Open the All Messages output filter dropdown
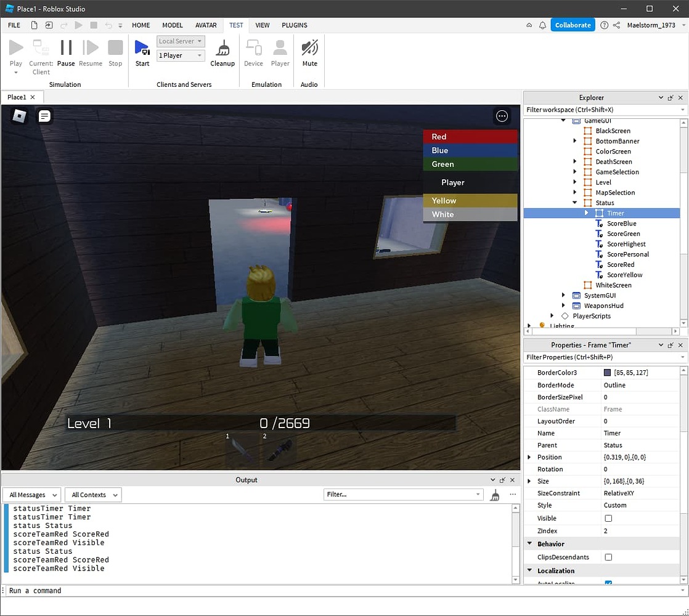The width and height of the screenshot is (689, 616). pyautogui.click(x=31, y=495)
